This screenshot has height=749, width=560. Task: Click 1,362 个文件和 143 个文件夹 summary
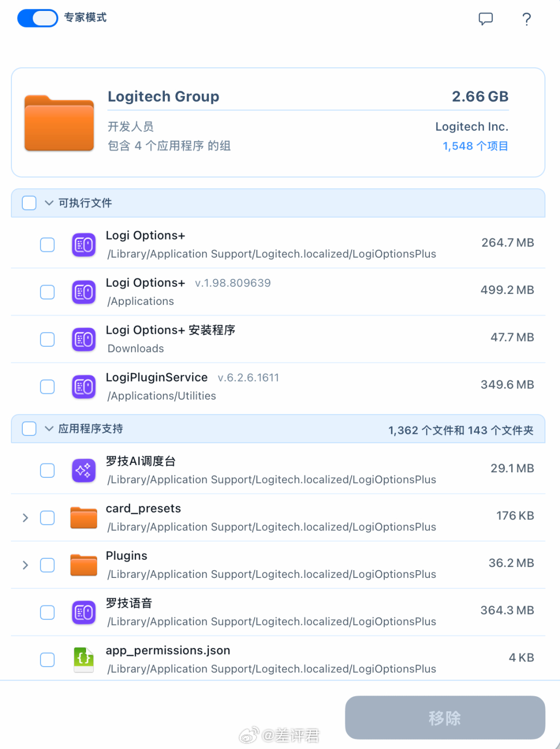tap(461, 431)
